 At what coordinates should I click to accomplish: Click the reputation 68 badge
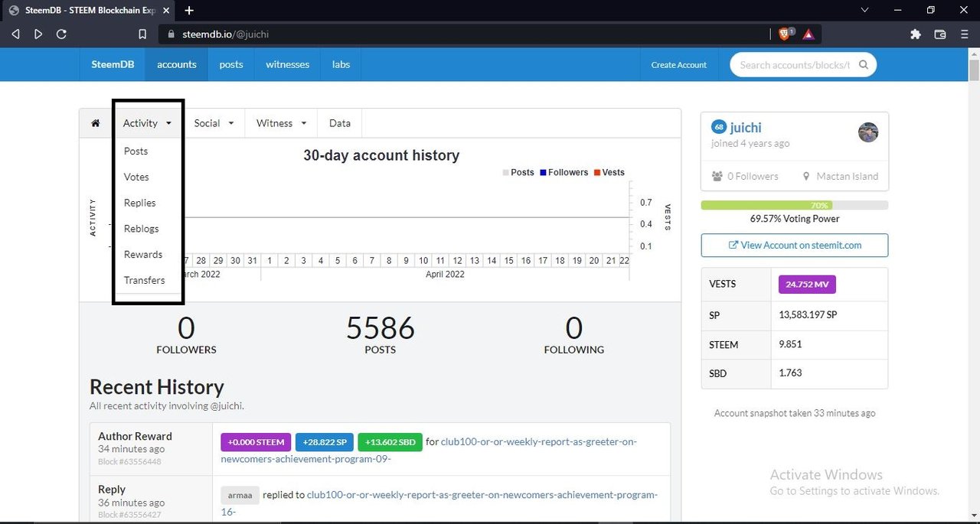click(718, 127)
